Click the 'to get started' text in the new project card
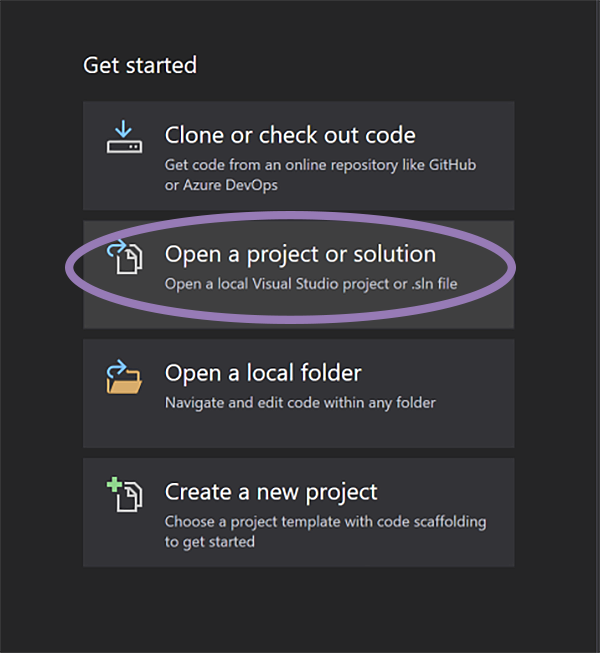This screenshot has width=600, height=653. point(210,542)
